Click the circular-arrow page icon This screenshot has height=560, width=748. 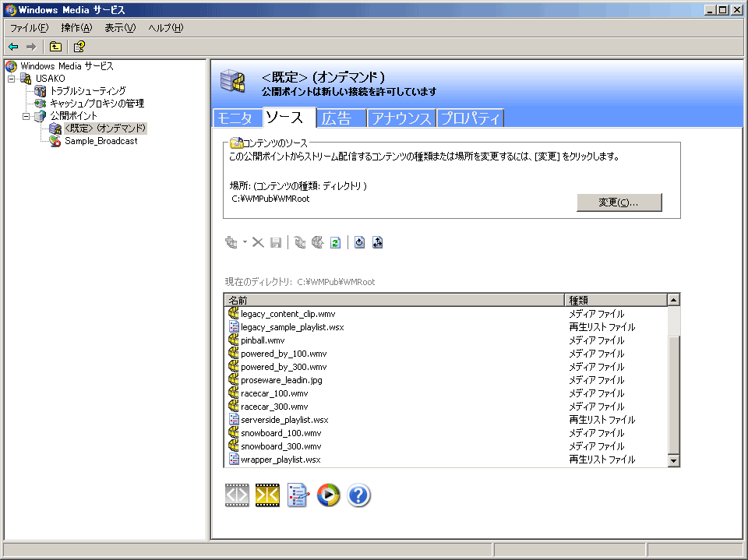click(360, 242)
